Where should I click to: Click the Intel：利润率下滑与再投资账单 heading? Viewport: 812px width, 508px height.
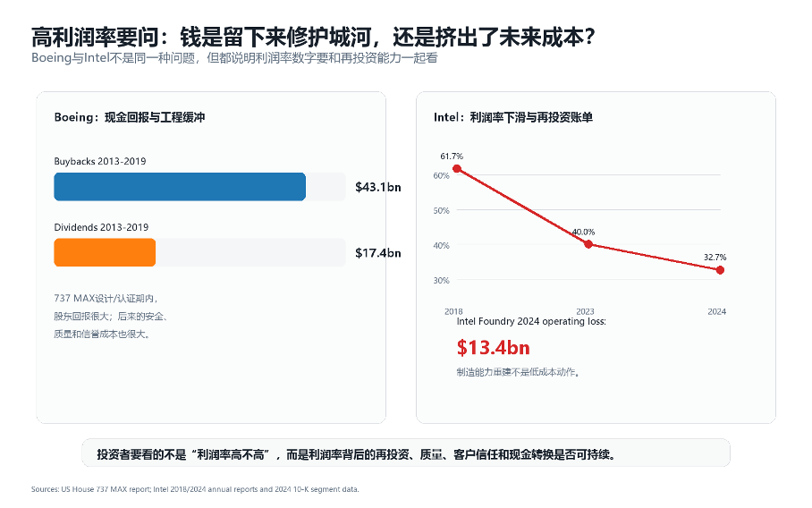pyautogui.click(x=513, y=117)
